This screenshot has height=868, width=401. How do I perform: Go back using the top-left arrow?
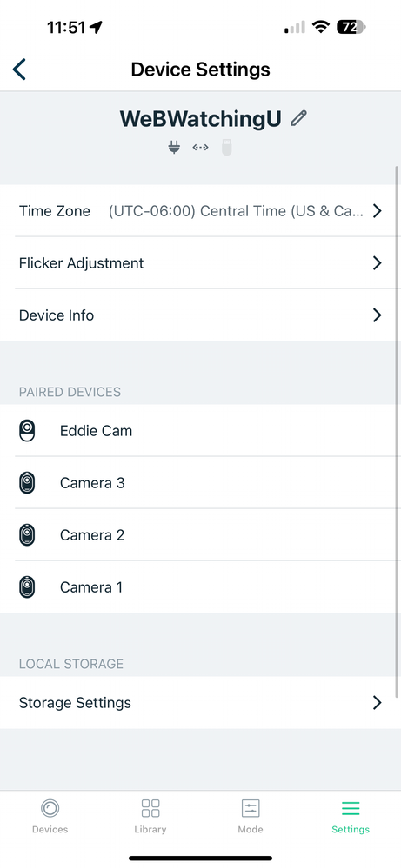point(19,70)
